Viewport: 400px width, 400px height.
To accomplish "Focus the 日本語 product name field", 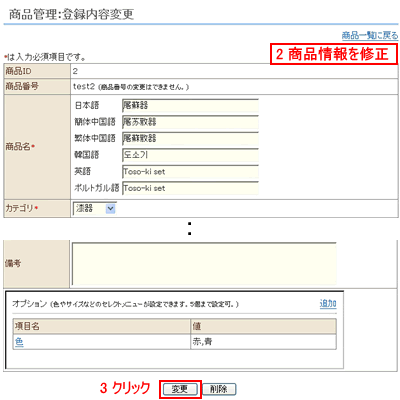I will [190, 106].
